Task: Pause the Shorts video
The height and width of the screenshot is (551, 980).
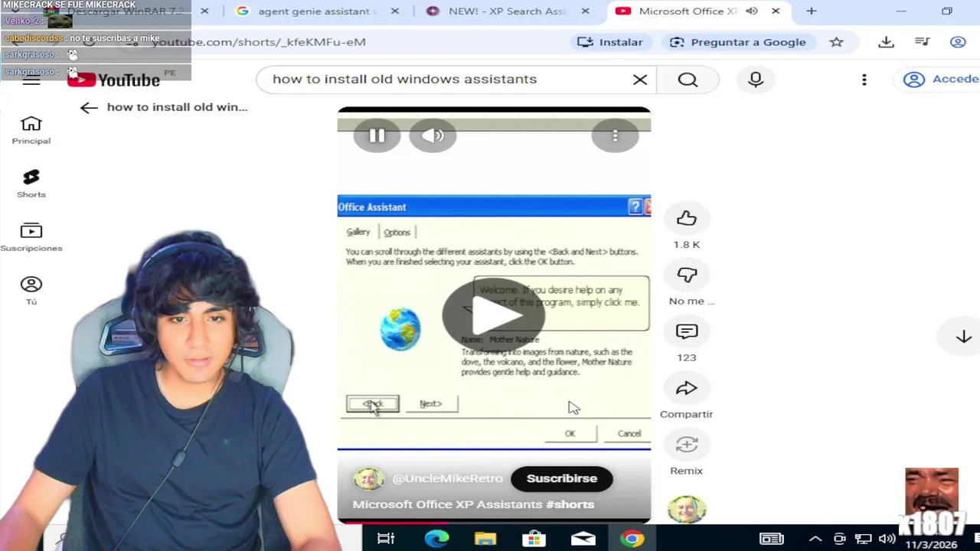Action: tap(377, 135)
